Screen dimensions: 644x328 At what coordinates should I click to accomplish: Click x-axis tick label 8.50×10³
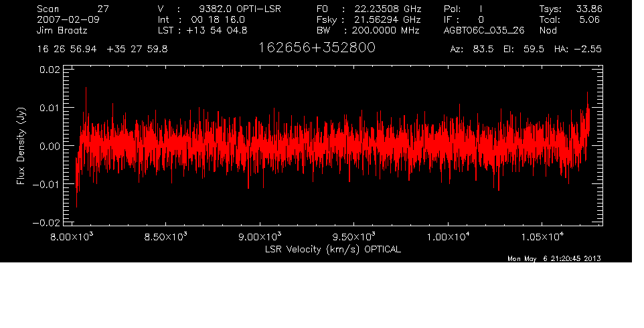click(166, 237)
